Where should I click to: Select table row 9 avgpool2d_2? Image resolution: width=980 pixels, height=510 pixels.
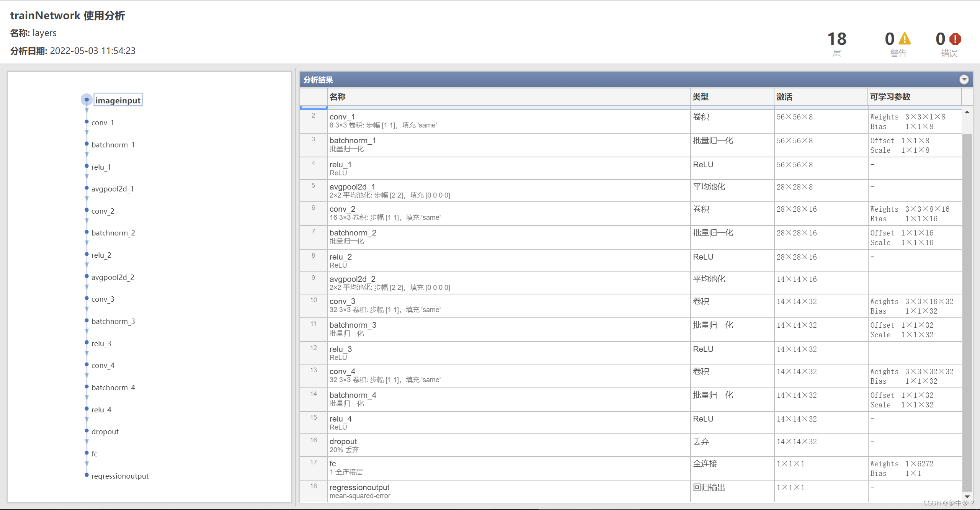[x=631, y=283]
